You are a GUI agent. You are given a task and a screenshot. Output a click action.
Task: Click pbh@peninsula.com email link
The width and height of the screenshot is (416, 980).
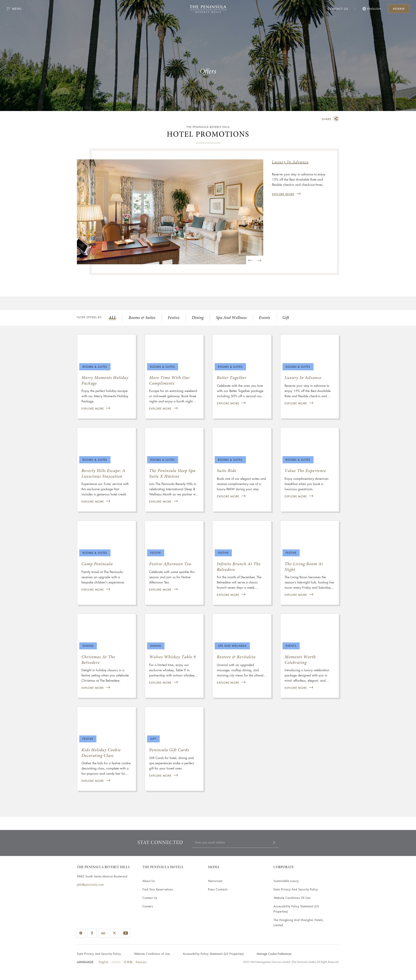tap(90, 885)
